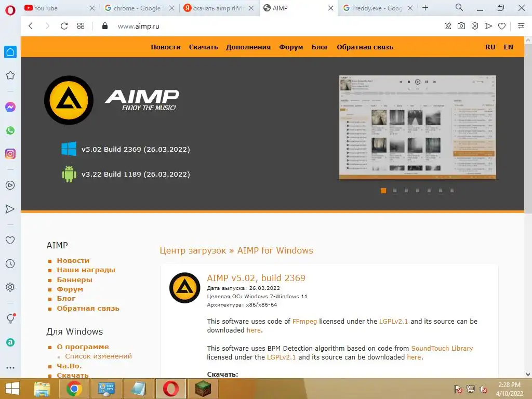Open Баннеры sidebar link
This screenshot has width=532, height=399.
click(75, 280)
